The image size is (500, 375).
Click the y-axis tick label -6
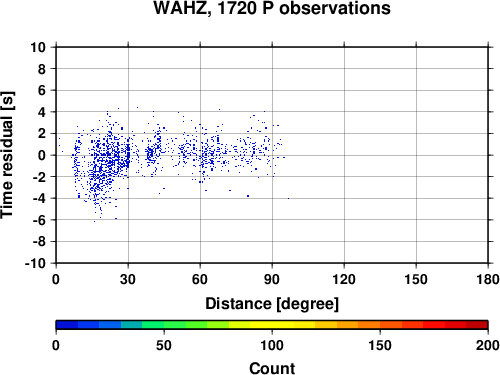point(39,220)
